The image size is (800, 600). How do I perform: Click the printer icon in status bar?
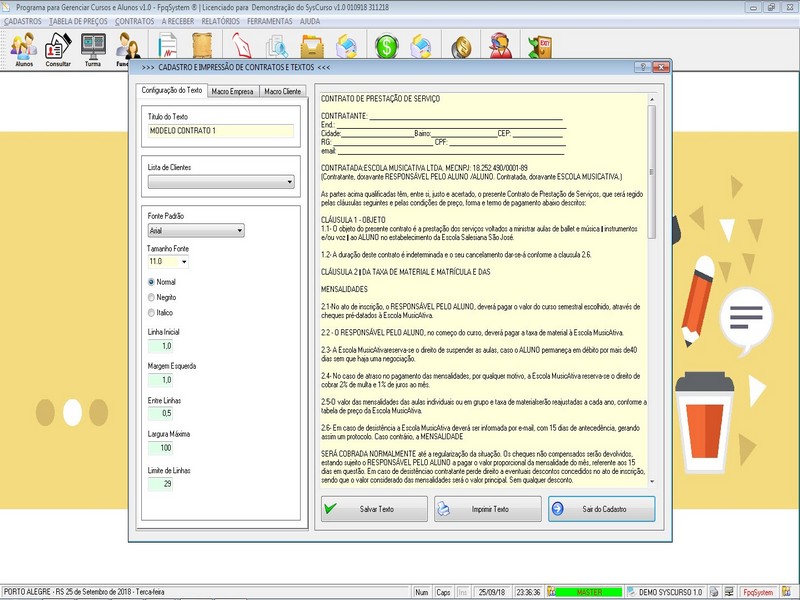click(x=714, y=592)
